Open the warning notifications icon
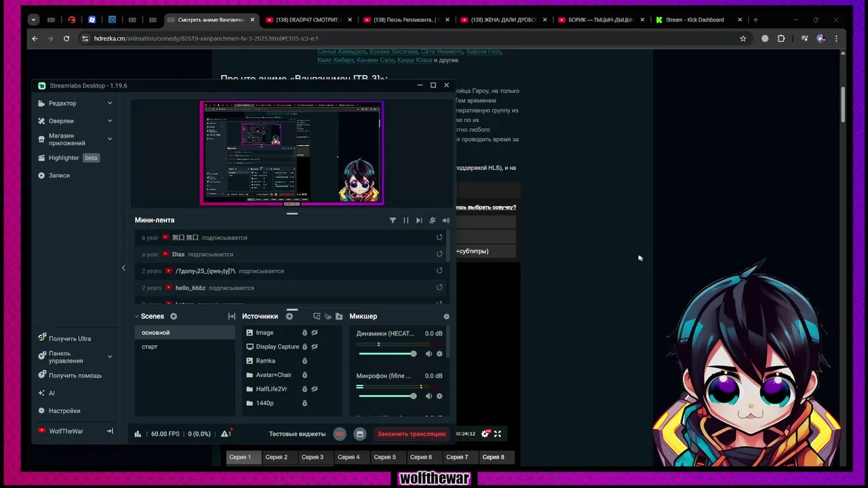 point(226,434)
